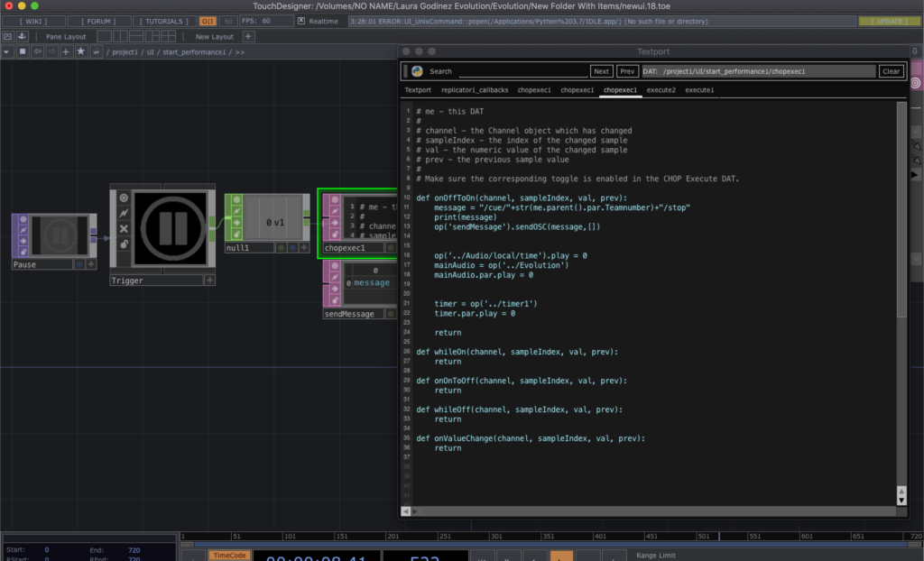
Task: Go back with the left arrow icon
Action: pos(37,51)
